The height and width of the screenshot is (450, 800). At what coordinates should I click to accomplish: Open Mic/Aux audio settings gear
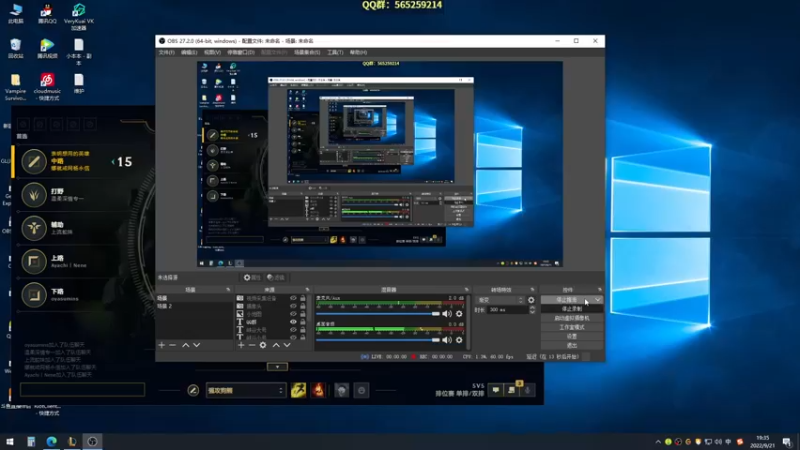click(x=459, y=314)
